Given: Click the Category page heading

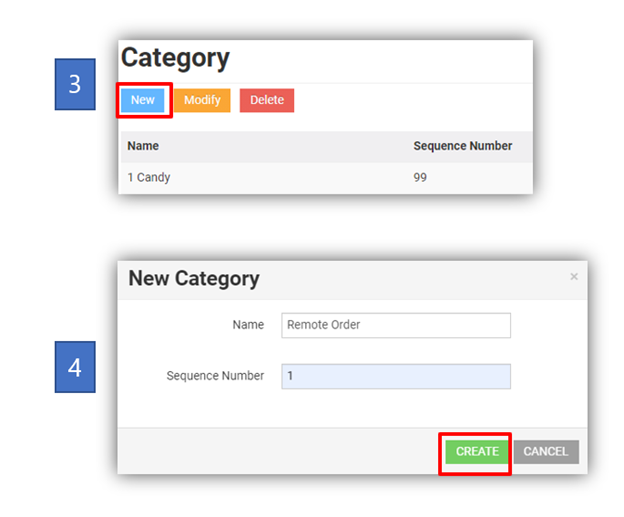Looking at the screenshot, I should [x=175, y=58].
